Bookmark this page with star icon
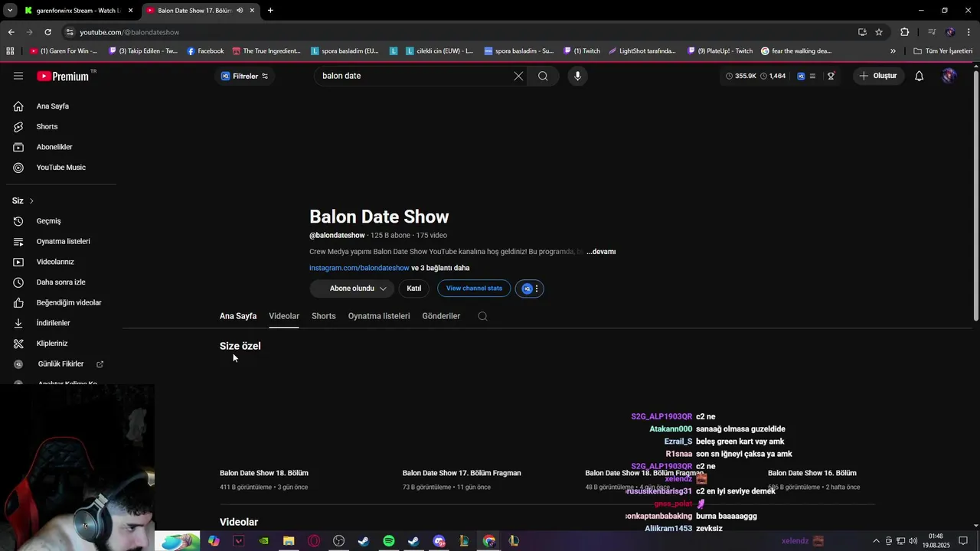 tap(879, 32)
